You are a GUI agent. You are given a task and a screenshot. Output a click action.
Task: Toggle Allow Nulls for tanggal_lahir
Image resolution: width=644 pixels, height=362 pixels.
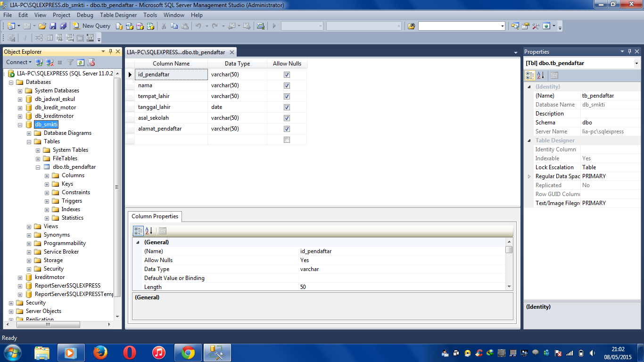[287, 107]
